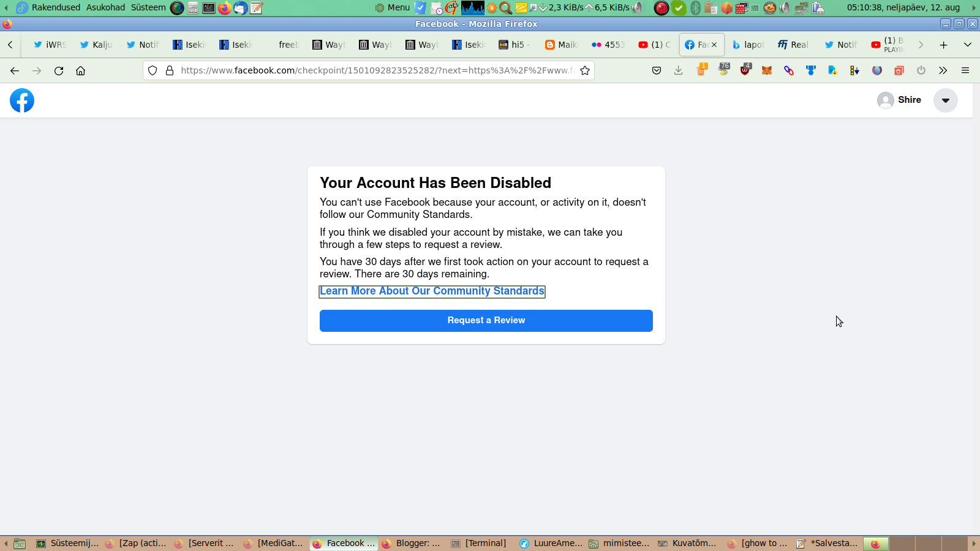The width and height of the screenshot is (980, 551).
Task: Show more toolbar items overflow chevron
Action: (943, 70)
